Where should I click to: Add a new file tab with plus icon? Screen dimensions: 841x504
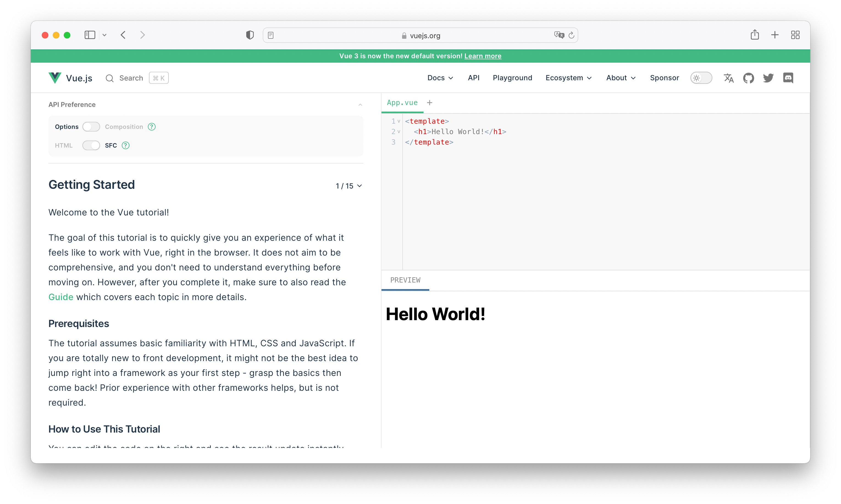tap(430, 103)
